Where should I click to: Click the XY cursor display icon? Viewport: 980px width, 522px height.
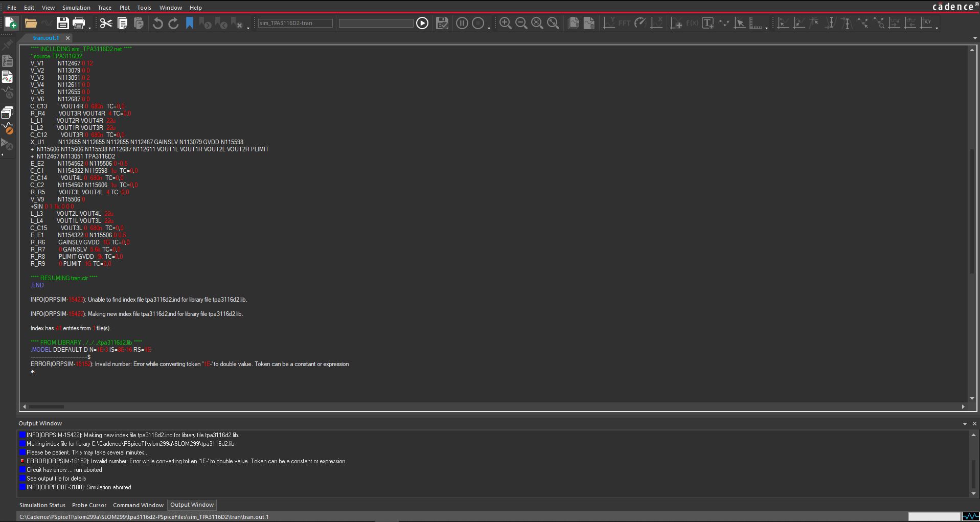point(926,23)
